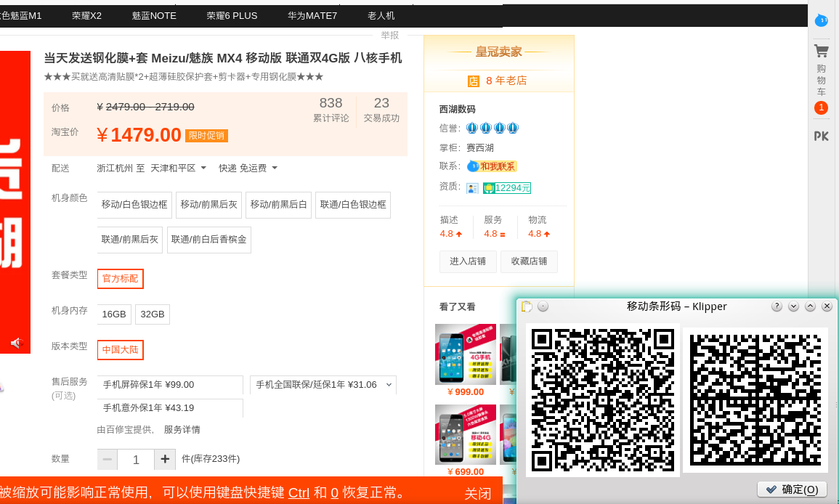This screenshot has height=504, width=839.
Task: Select color 联通/前黑后灰
Action: point(129,240)
